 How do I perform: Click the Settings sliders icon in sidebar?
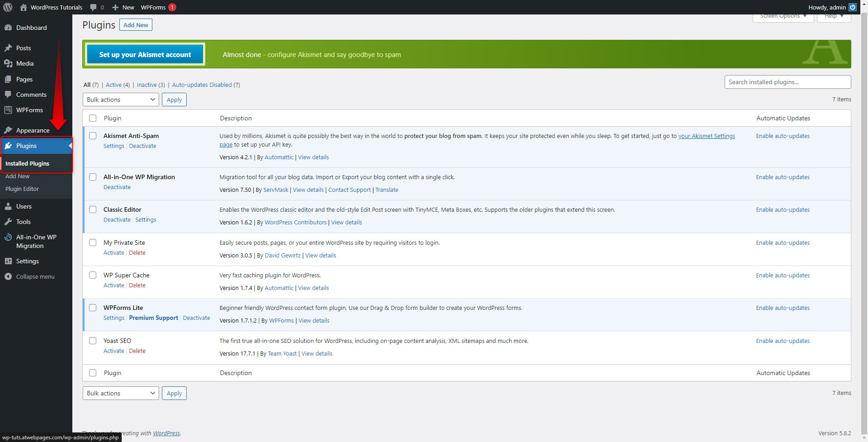(x=8, y=261)
